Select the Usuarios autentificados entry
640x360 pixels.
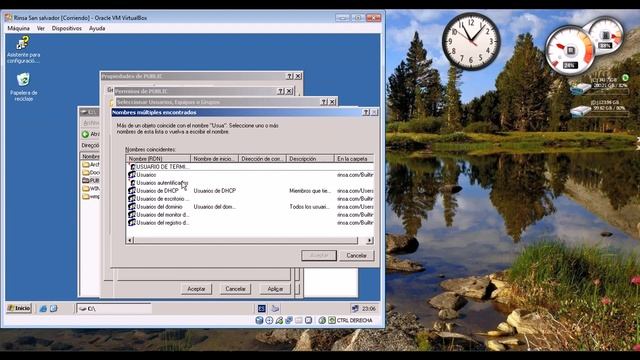click(162, 183)
